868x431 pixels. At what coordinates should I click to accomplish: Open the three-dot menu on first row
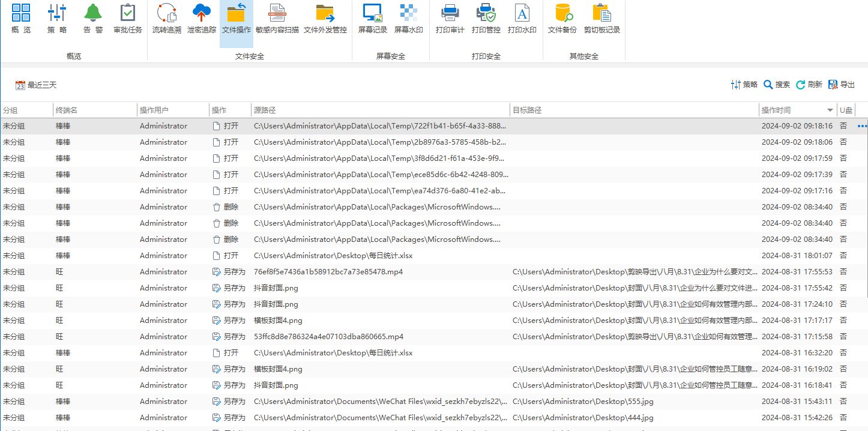pyautogui.click(x=863, y=126)
